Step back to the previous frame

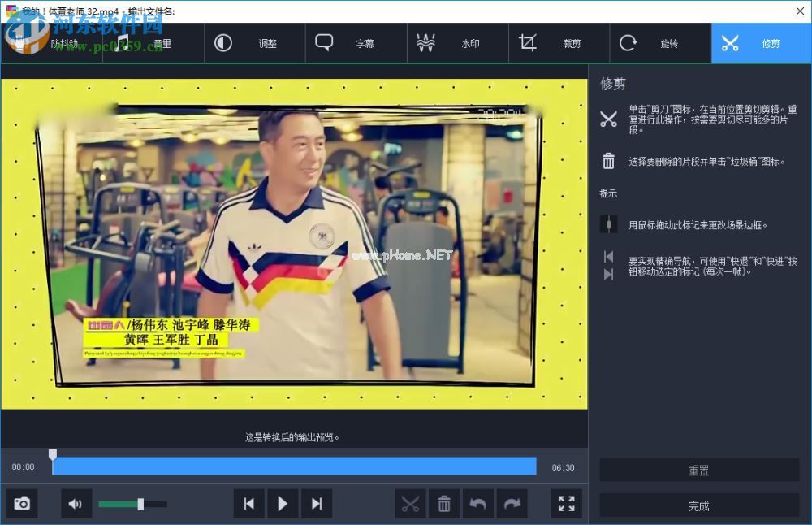248,503
